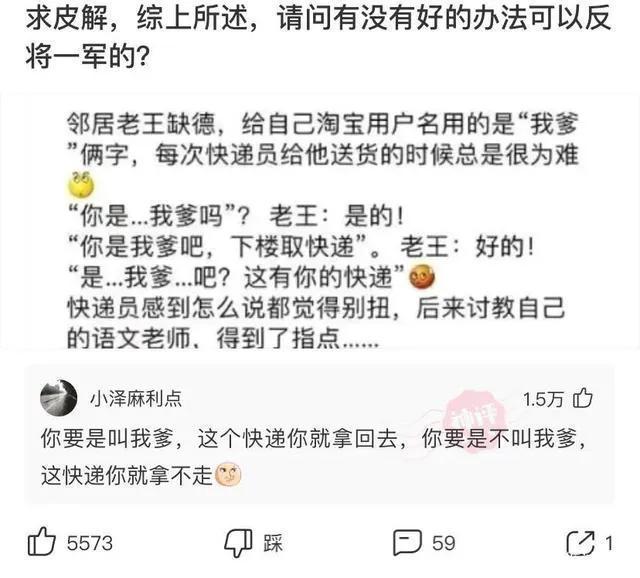The width and height of the screenshot is (640, 578).
Task: Open the embedded 邻居老王 story image
Action: click(320, 222)
